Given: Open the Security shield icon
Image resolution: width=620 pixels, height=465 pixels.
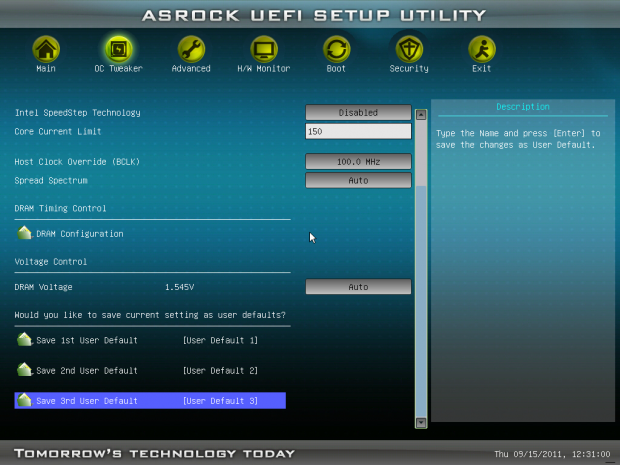Looking at the screenshot, I should (409, 49).
